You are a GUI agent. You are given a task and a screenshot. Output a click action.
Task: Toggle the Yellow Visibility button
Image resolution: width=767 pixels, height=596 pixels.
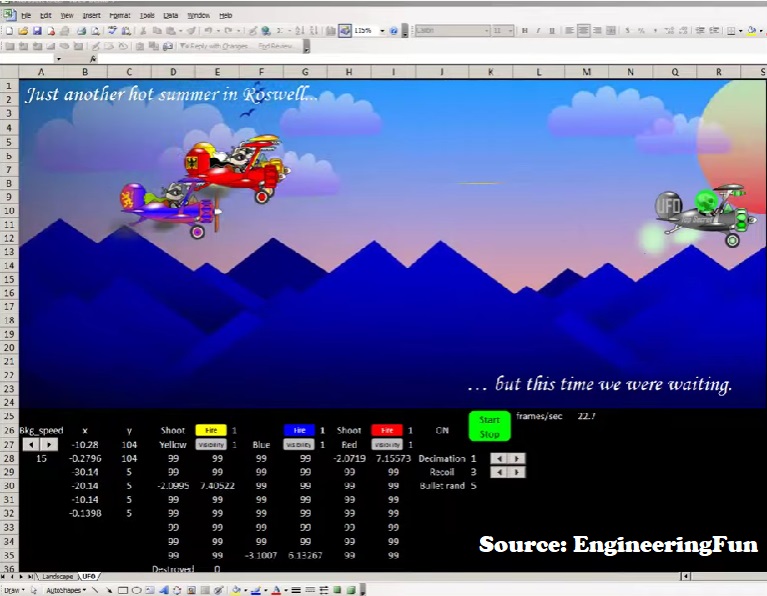[x=211, y=445]
